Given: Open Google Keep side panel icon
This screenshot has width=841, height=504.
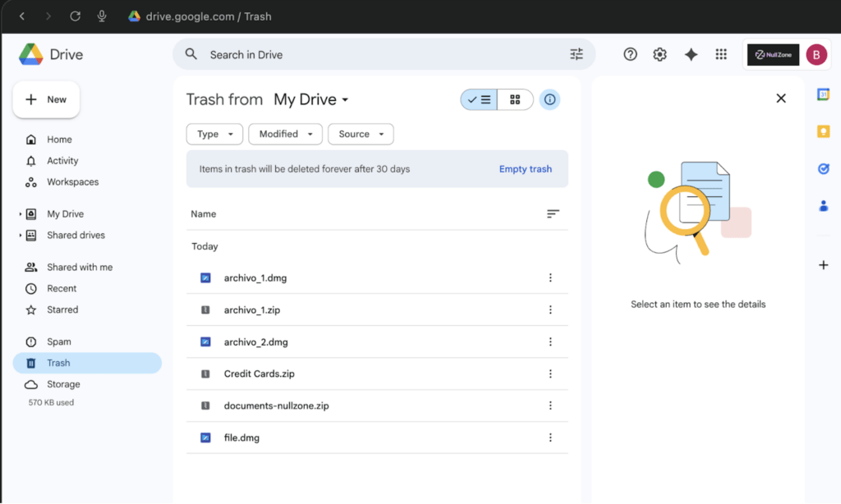Looking at the screenshot, I should [823, 131].
